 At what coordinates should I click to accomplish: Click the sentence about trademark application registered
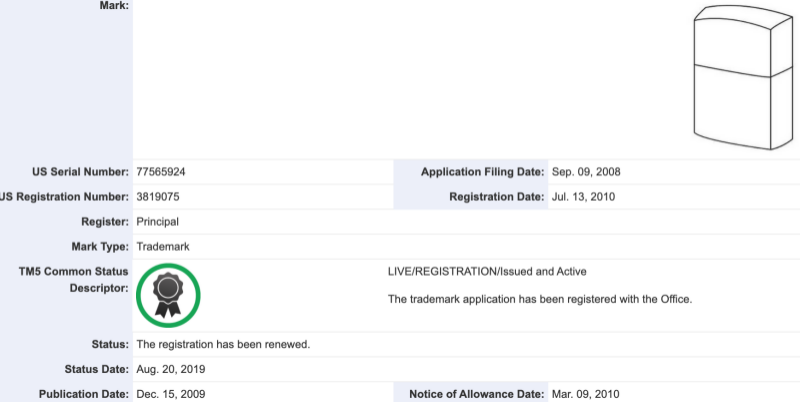coord(540,299)
